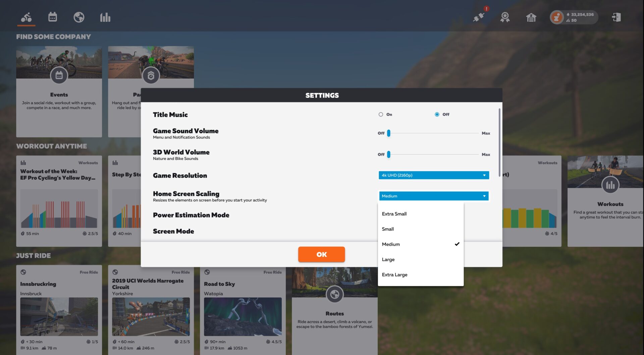Turn Title Music On
This screenshot has width=644, height=355.
coord(381,114)
